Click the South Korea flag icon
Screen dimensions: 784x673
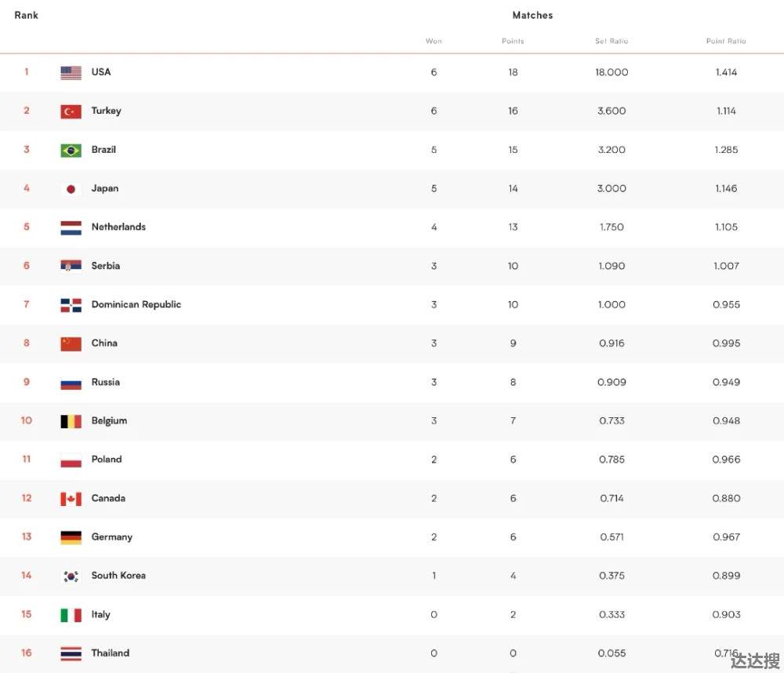point(71,577)
